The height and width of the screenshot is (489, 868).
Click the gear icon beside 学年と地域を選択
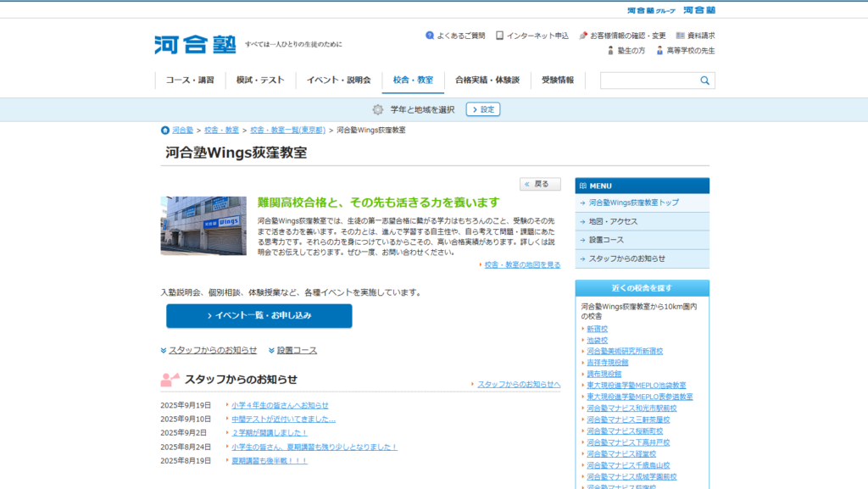378,109
